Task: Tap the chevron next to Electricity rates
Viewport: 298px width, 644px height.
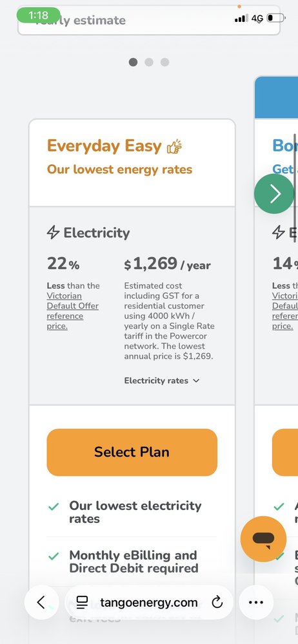Action: click(x=196, y=381)
